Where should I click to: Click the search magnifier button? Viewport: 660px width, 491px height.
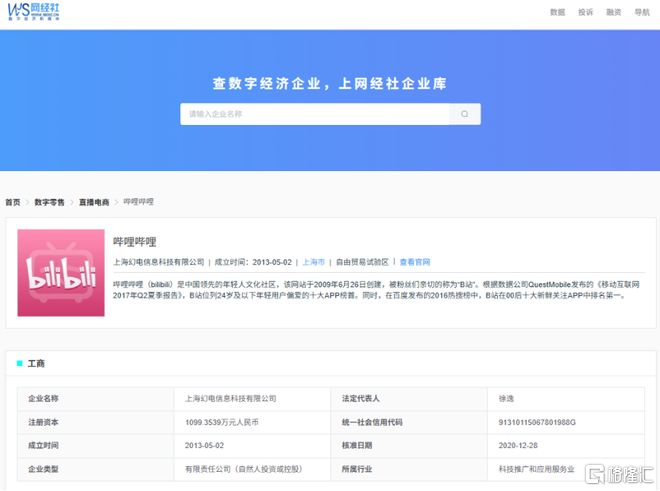[x=465, y=114]
